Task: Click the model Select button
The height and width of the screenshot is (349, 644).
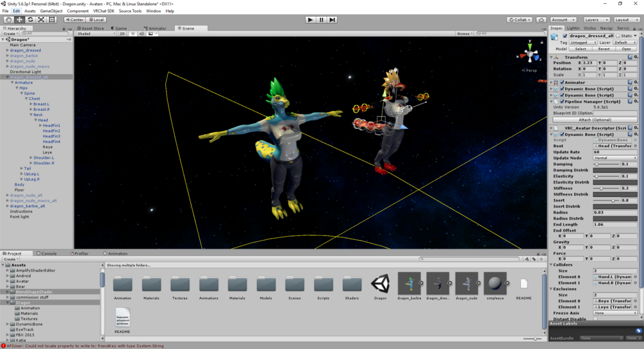Action: [x=581, y=49]
